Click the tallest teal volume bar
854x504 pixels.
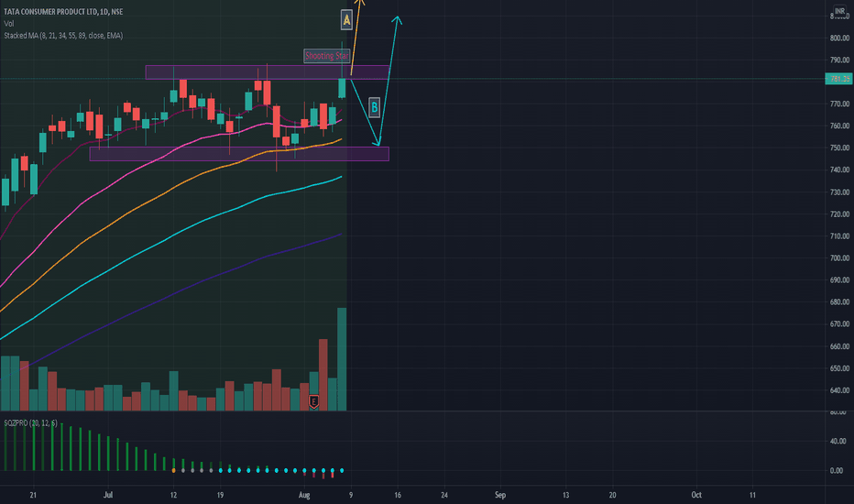(342, 359)
